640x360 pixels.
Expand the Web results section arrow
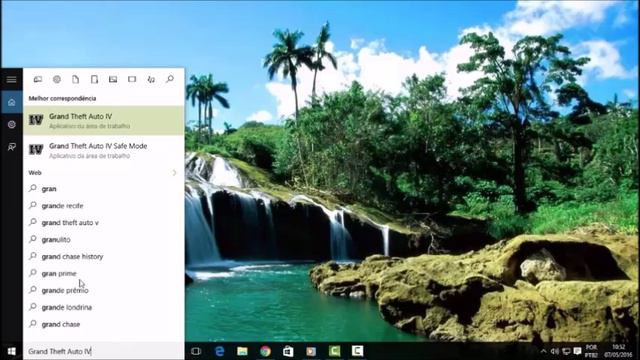point(174,173)
